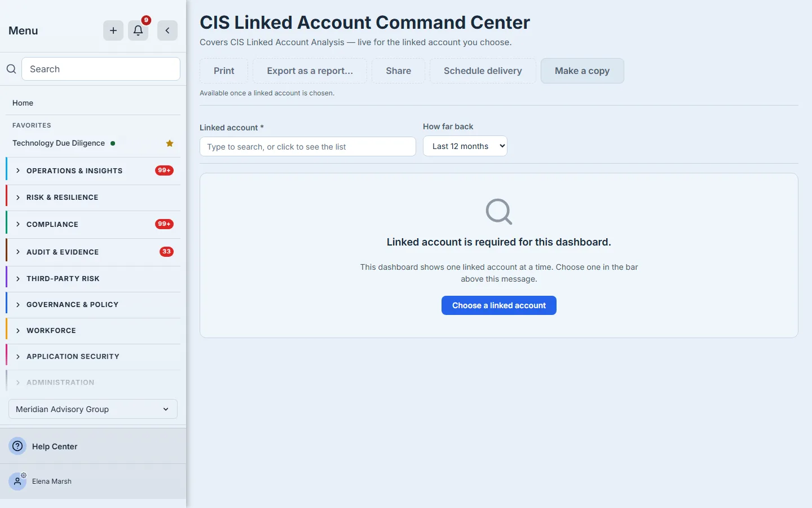Expand Risk & Resilience section chevron
Screen dimensions: 812x508
(x=18, y=198)
